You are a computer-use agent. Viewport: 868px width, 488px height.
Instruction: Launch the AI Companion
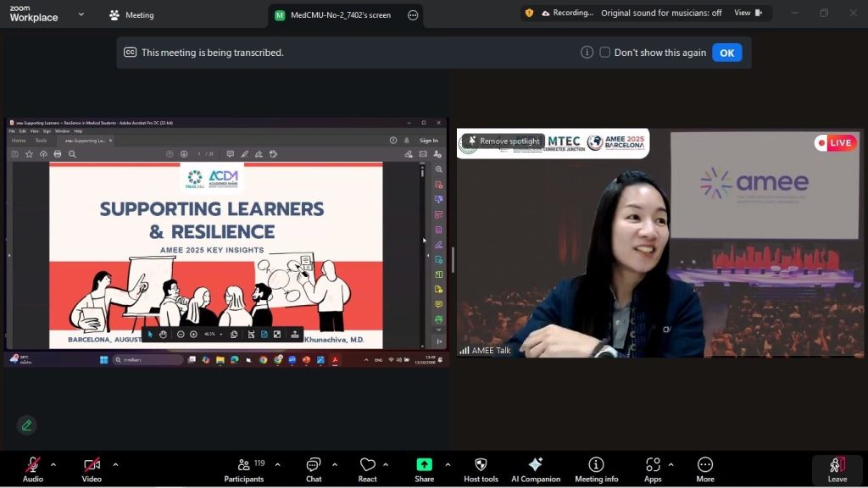pos(536,469)
